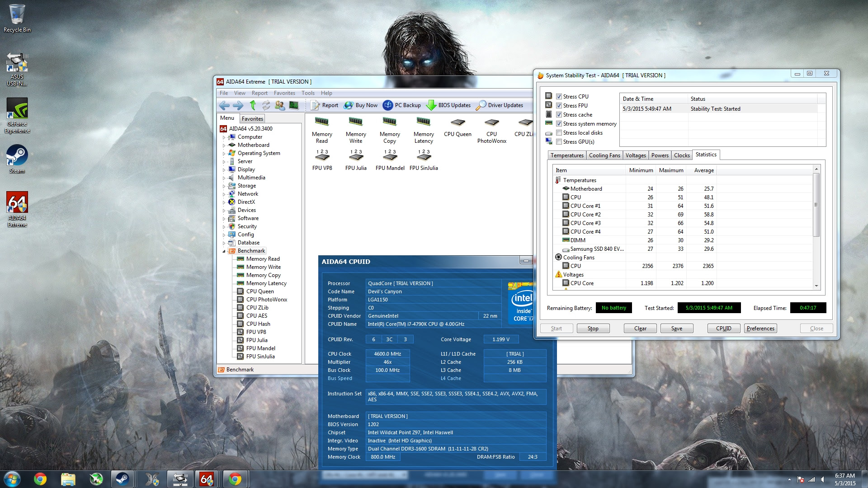Viewport: 868px width, 488px height.
Task: Switch to the Voltages tab
Action: (636, 155)
